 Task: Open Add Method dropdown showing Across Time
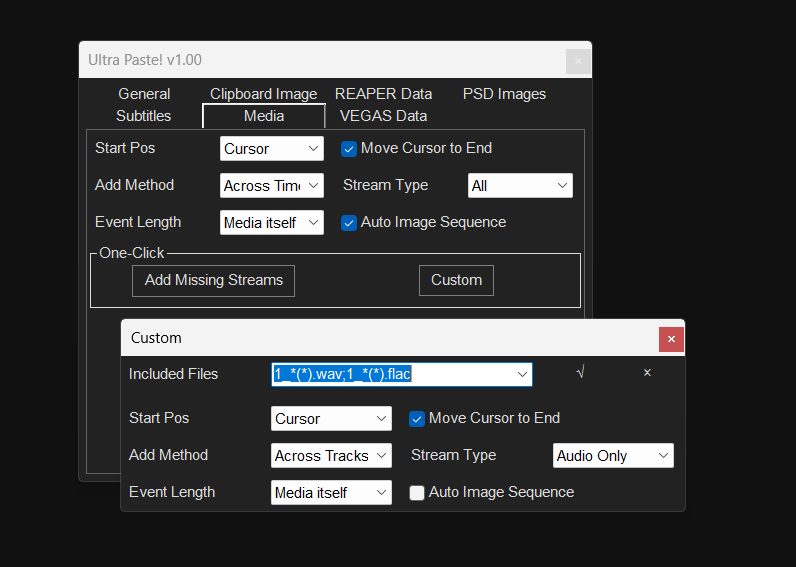[272, 186]
